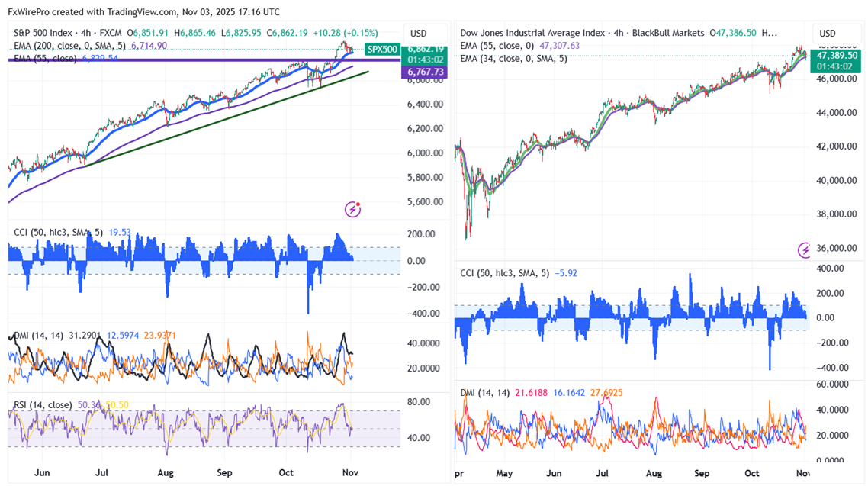Image resolution: width=868 pixels, height=486 pixels.
Task: Click the 44,000.00 price axis label
Action: (837, 112)
